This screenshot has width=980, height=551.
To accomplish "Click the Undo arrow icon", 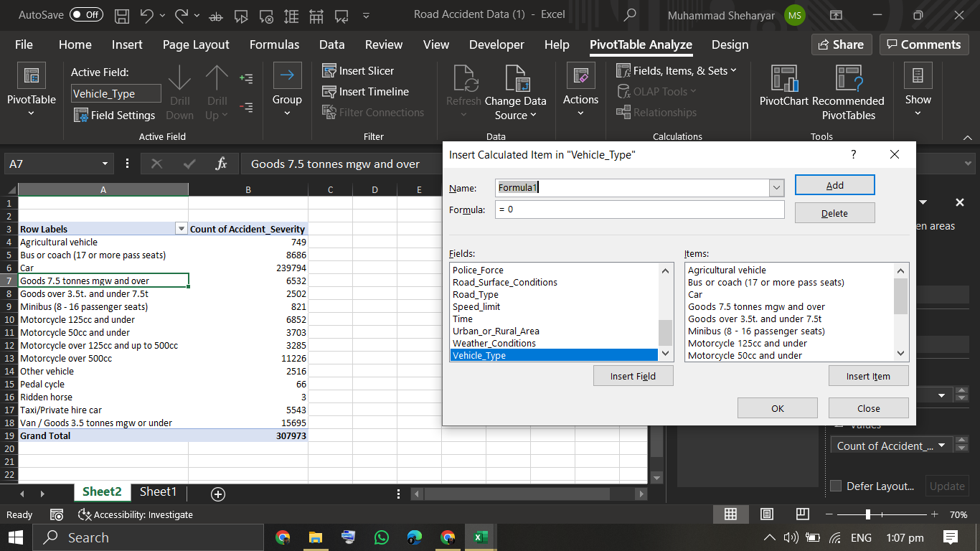I will coord(146,14).
